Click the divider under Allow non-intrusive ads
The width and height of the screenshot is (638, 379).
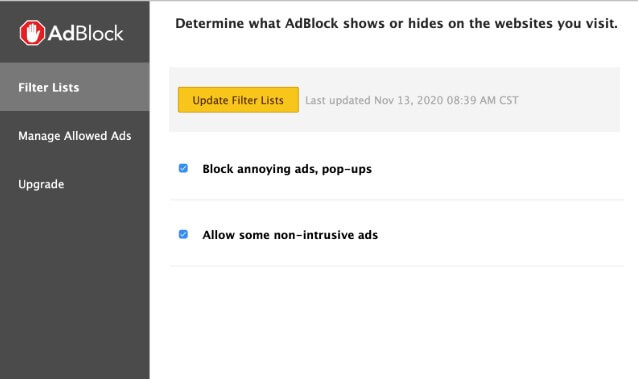(x=396, y=266)
